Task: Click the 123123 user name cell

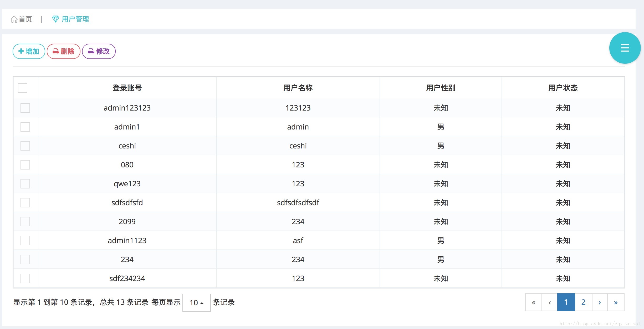Action: pos(298,108)
